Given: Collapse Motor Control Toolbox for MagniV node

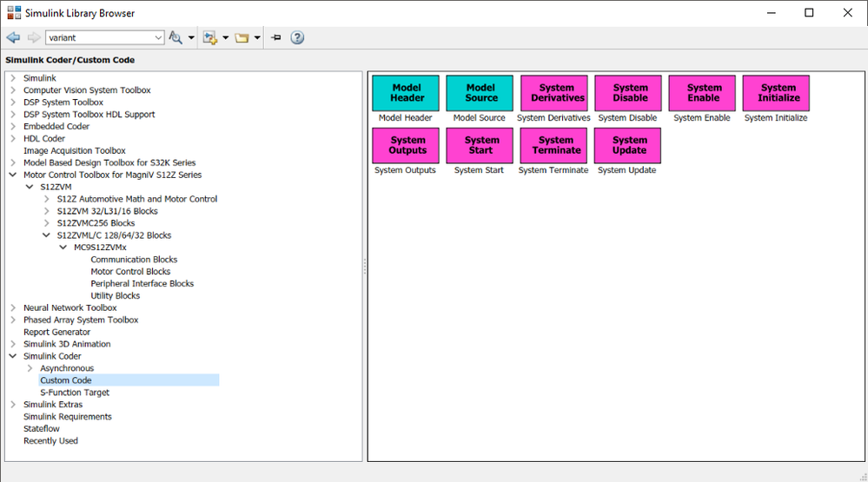Looking at the screenshot, I should [x=13, y=175].
